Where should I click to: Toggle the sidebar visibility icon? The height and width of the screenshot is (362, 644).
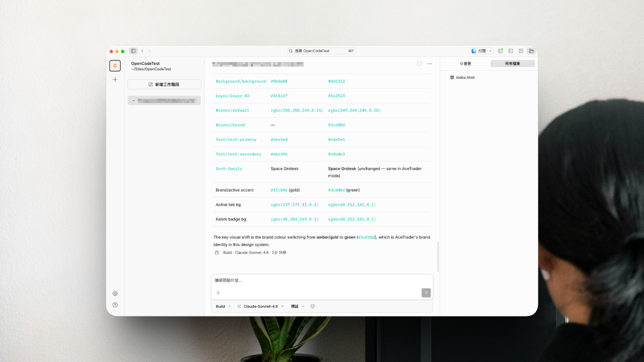click(x=133, y=50)
